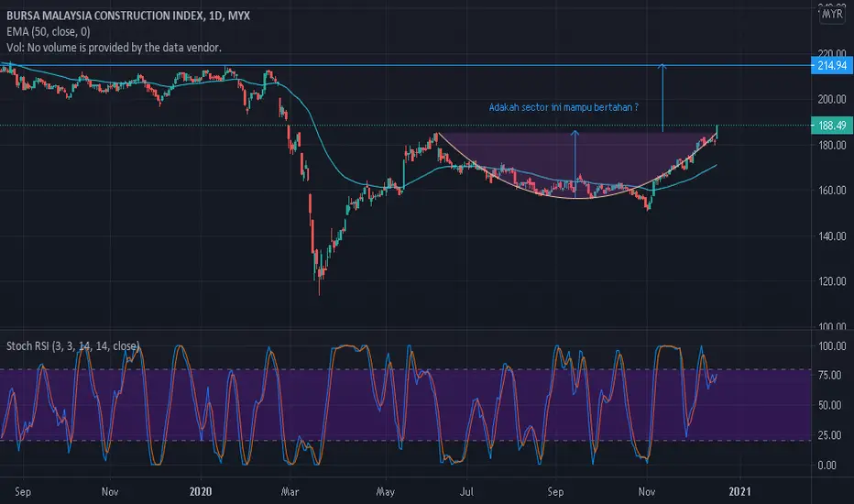
Task: Click the 2021 year label on time axis
Action: click(x=739, y=491)
